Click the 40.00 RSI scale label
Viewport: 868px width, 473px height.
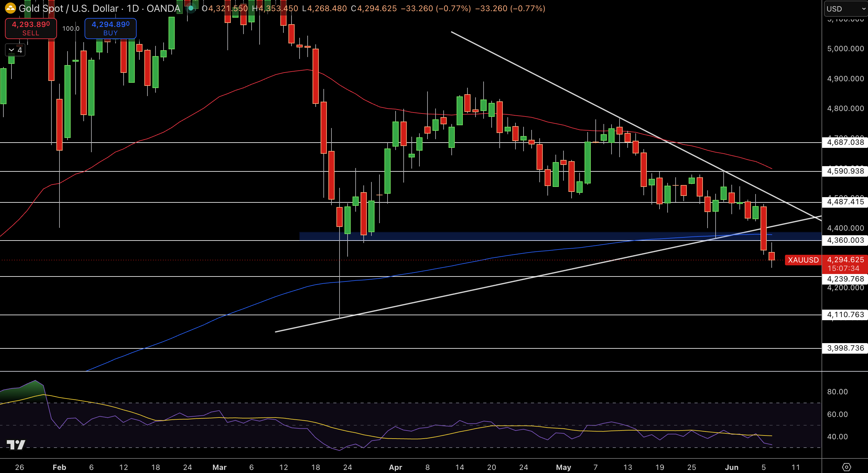837,437
